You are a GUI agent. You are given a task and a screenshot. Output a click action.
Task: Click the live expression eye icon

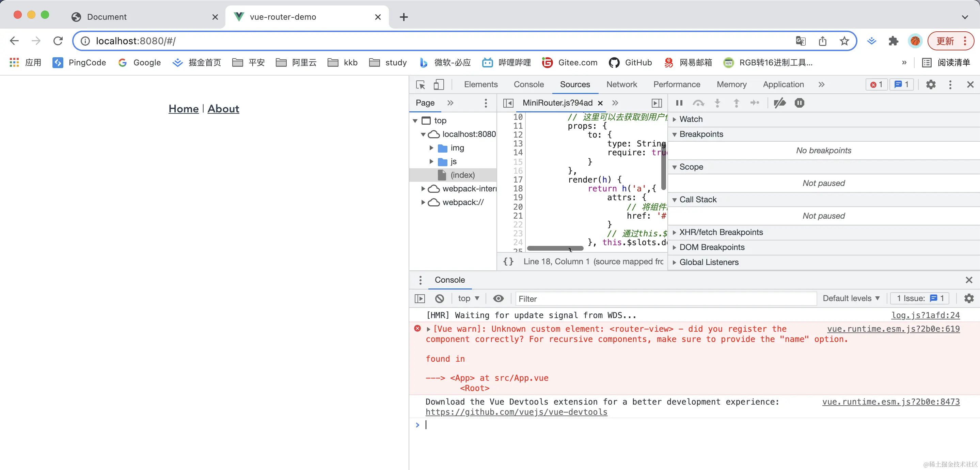click(499, 298)
